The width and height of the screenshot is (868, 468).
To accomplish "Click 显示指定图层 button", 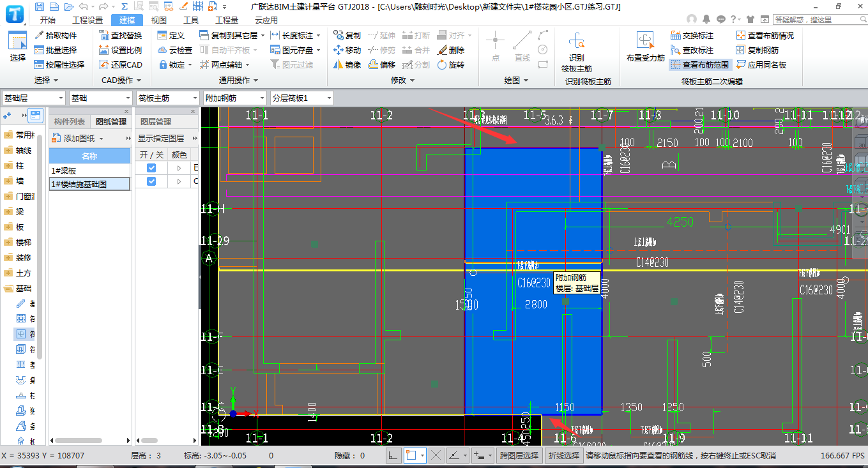I will 161,138.
